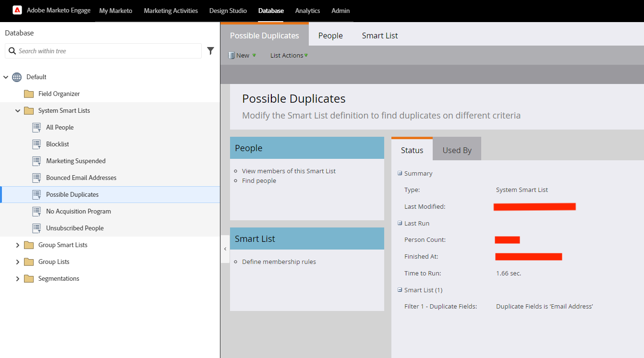Screen dimensions: 644x358
Task: Select Unsubscribed People in the tree
Action: tap(75, 228)
